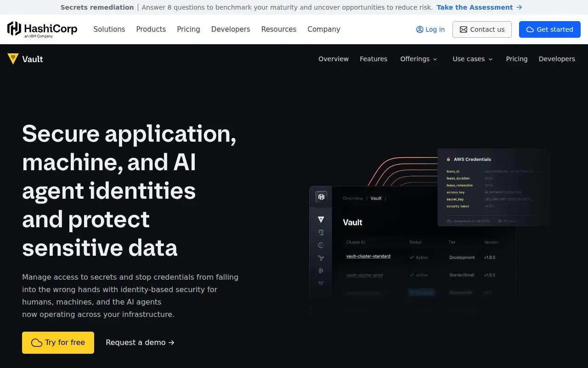This screenshot has height=368, width=588.
Task: Click the access_key field label
Action: click(x=456, y=192)
